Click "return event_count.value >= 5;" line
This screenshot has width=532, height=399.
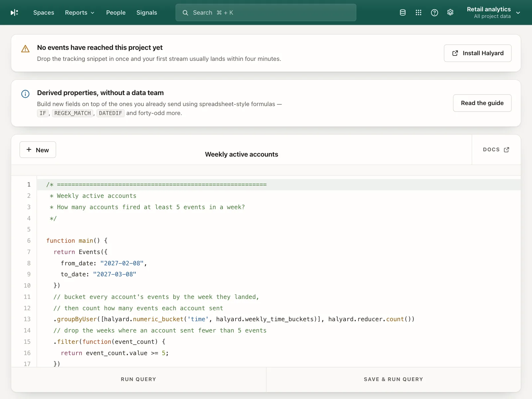115,353
